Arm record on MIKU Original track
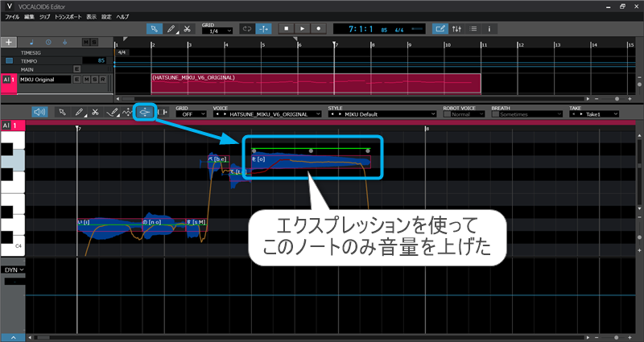The height and width of the screenshot is (342, 644). [x=103, y=80]
